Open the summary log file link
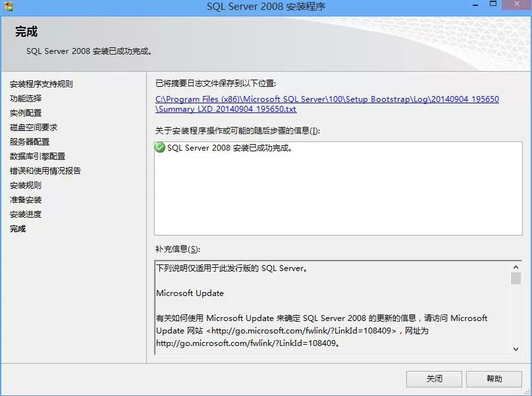This screenshot has height=396, width=532. (x=327, y=104)
